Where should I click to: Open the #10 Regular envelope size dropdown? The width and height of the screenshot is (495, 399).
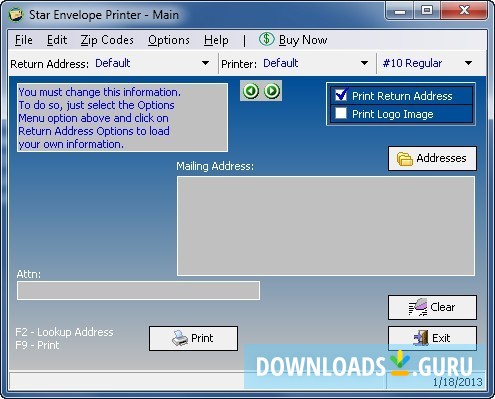468,63
